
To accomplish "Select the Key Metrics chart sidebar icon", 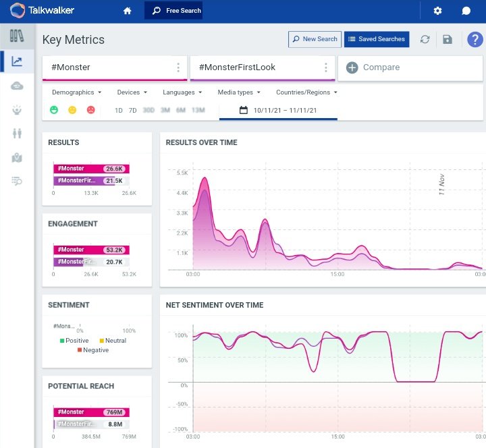I will (17, 61).
